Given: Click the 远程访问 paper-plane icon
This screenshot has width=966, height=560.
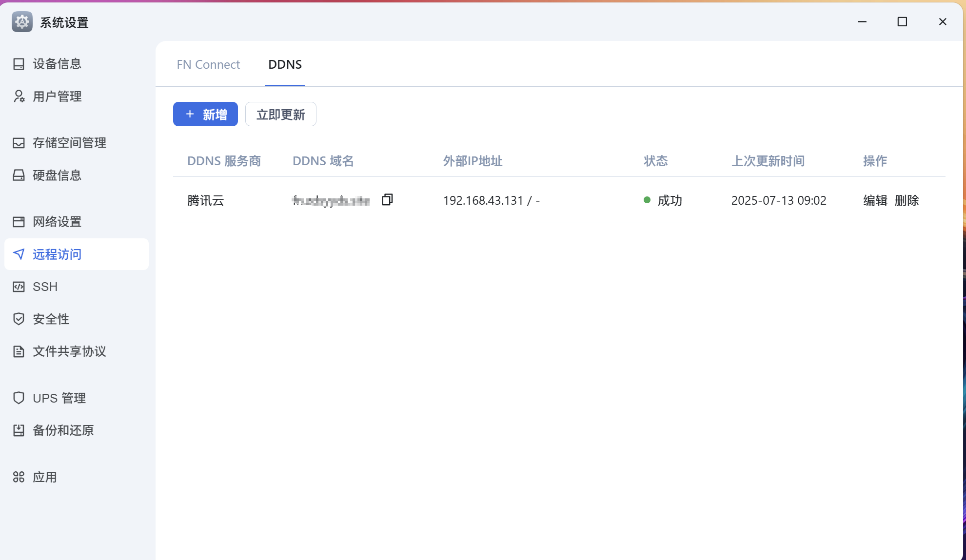Looking at the screenshot, I should click(19, 254).
